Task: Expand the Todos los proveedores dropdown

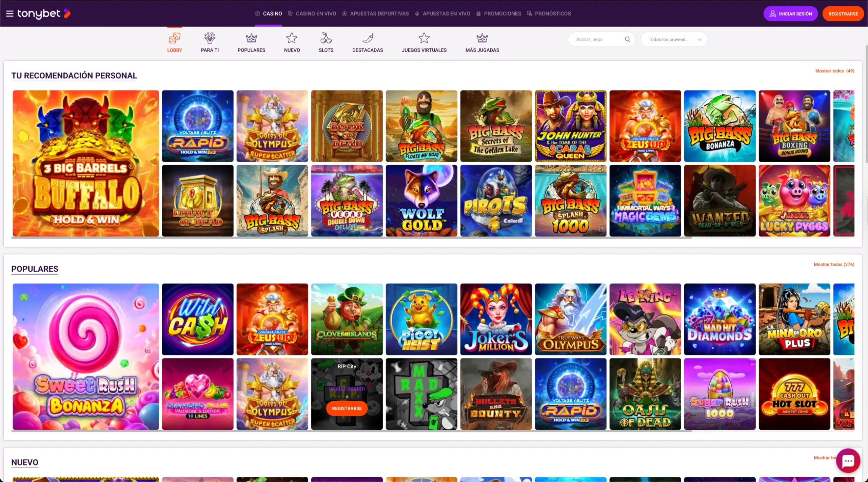Action: (x=674, y=39)
